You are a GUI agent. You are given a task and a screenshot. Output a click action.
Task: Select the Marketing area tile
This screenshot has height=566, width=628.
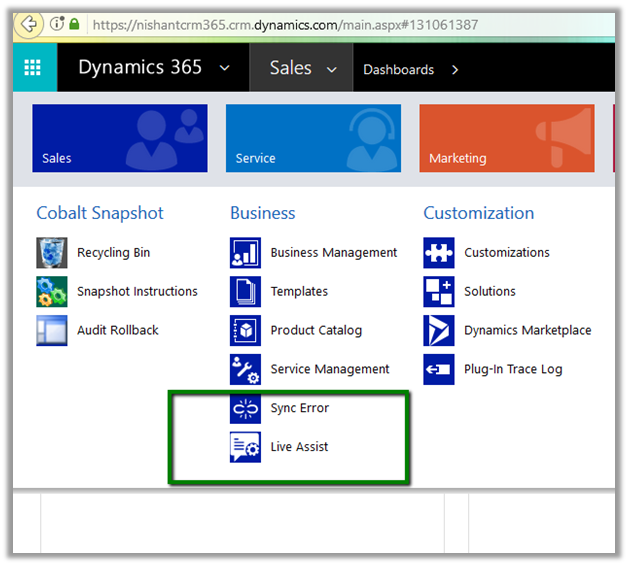pos(506,138)
